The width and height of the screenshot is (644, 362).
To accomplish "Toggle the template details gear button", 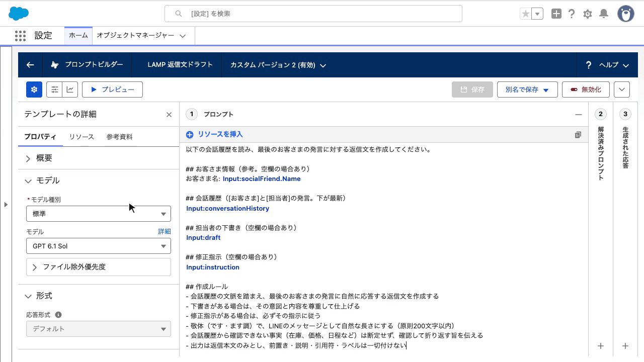I will click(x=34, y=89).
